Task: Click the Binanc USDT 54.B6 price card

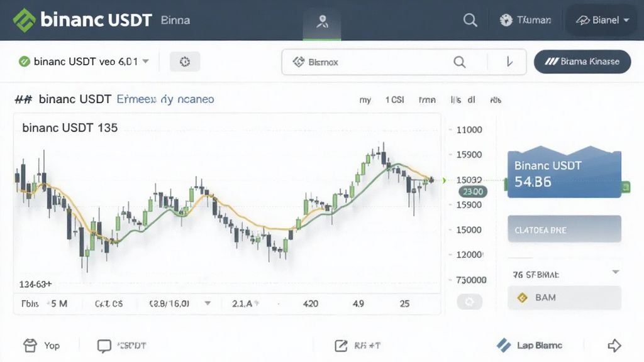Action: (x=564, y=173)
